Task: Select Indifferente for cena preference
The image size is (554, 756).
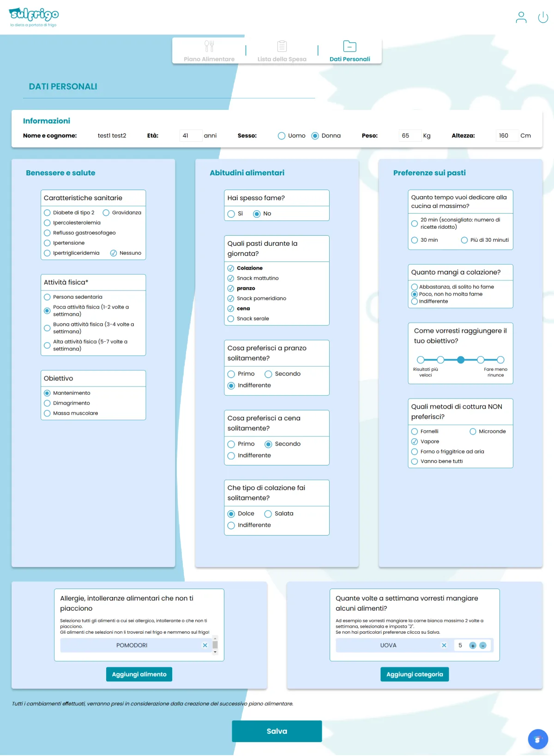Action: point(231,456)
